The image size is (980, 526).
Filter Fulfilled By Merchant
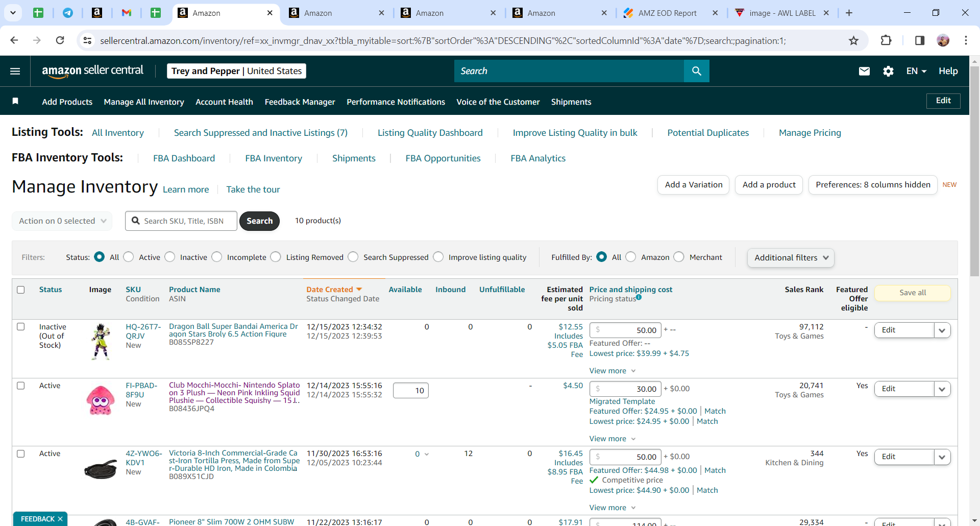[679, 257]
